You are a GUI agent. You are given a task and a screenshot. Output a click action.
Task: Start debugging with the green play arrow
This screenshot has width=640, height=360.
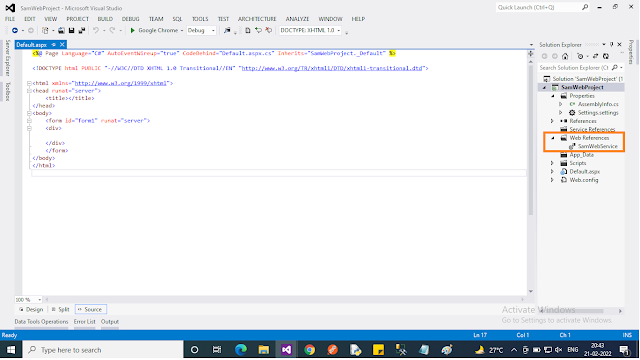click(132, 31)
